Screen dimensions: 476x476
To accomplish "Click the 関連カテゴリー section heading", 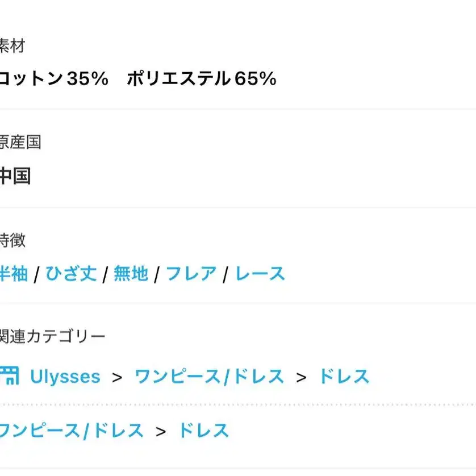I will click(52, 336).
